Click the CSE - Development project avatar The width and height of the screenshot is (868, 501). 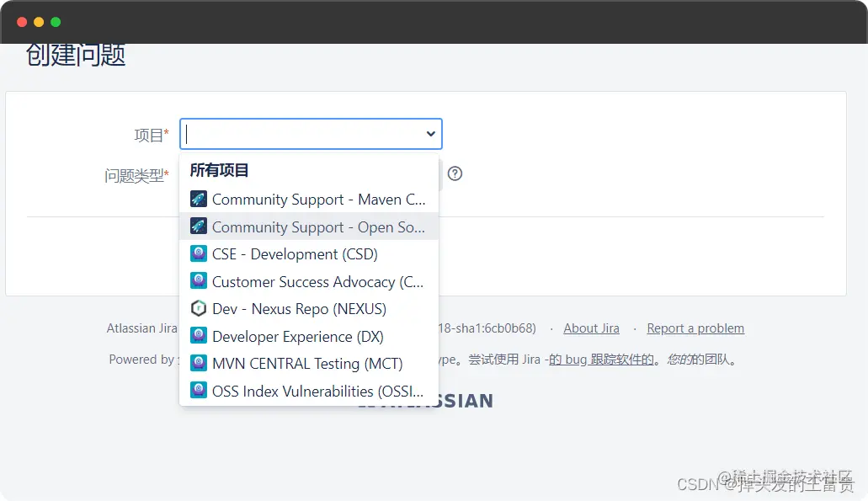click(x=198, y=253)
